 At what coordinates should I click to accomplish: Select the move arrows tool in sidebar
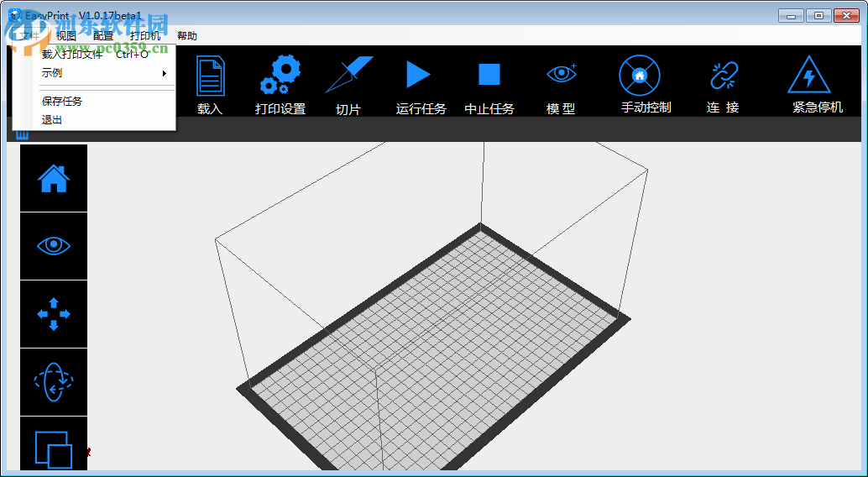(54, 314)
